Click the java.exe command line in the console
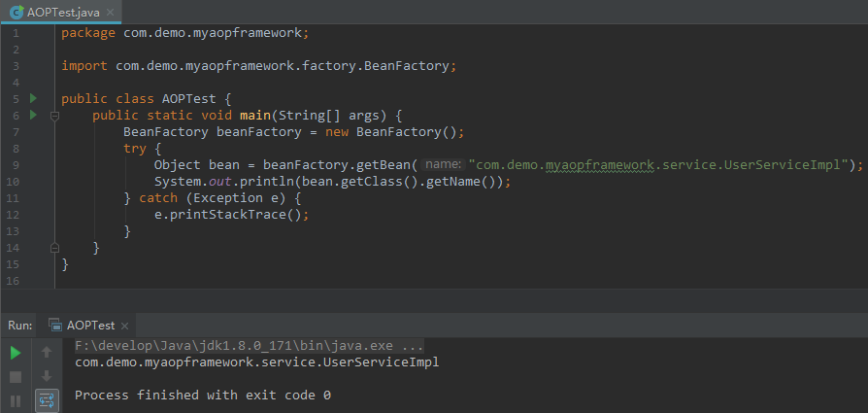 250,347
